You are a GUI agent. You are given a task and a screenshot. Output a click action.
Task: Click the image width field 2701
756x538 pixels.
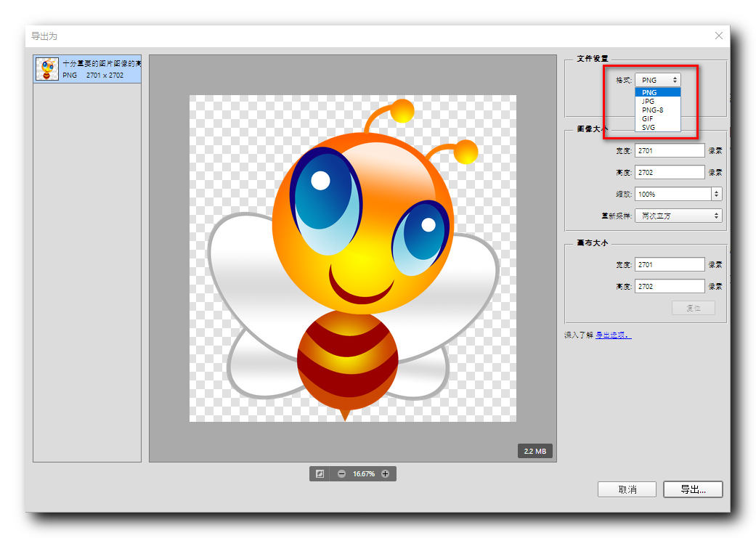[x=670, y=150]
